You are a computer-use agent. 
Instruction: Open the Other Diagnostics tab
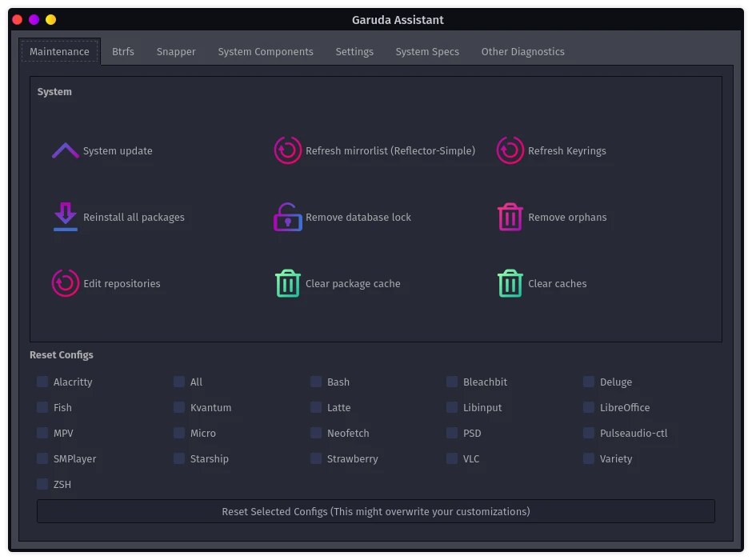[x=522, y=51]
